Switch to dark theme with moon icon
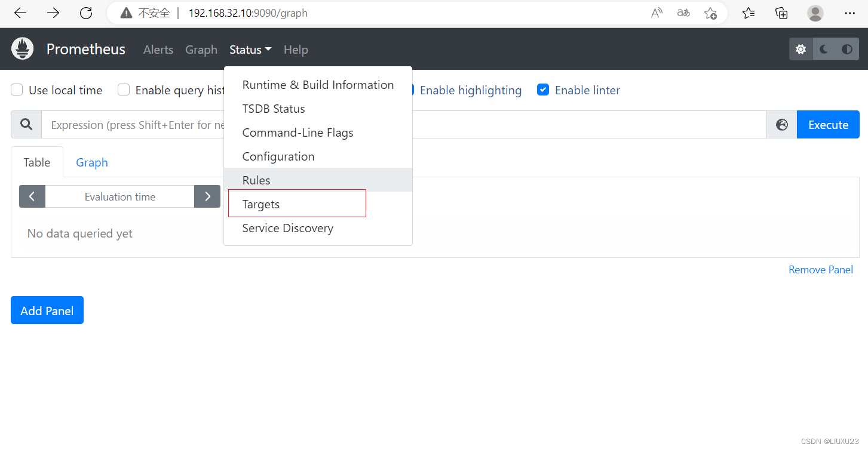Screen dimensions: 868x450 pos(824,49)
